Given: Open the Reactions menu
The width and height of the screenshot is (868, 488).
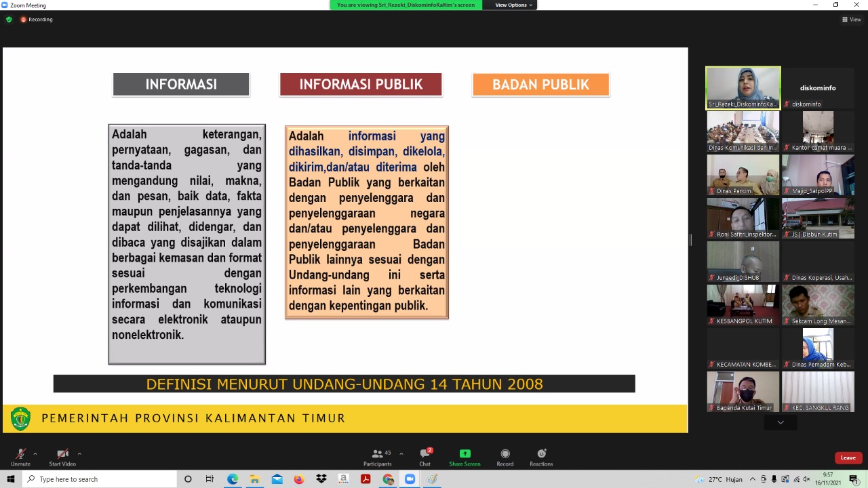Looking at the screenshot, I should click(x=541, y=456).
